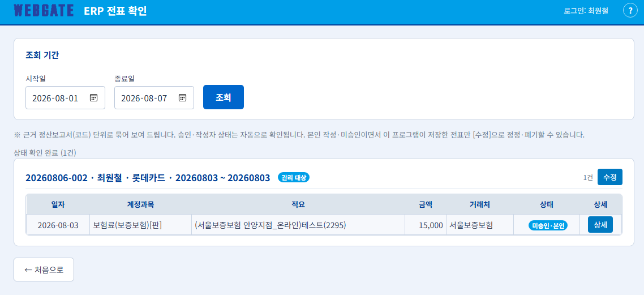Viewport: 644px width, 295px height.
Task: Open the start date calendar picker icon
Action: coord(93,98)
